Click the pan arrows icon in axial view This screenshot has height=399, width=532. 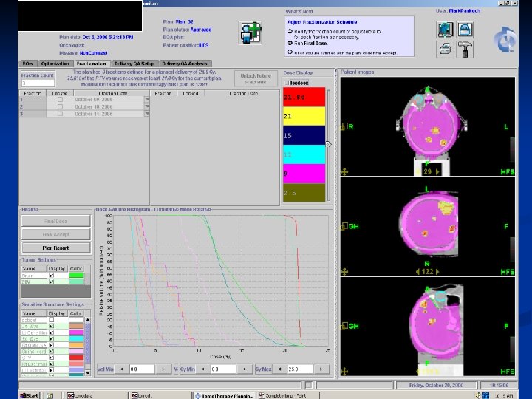[344, 171]
